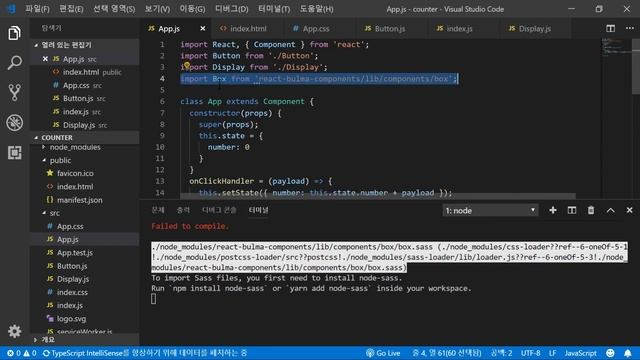Screen dimensions: 640x360
Task: Open the Explorer view in activity bar
Action: point(14,33)
